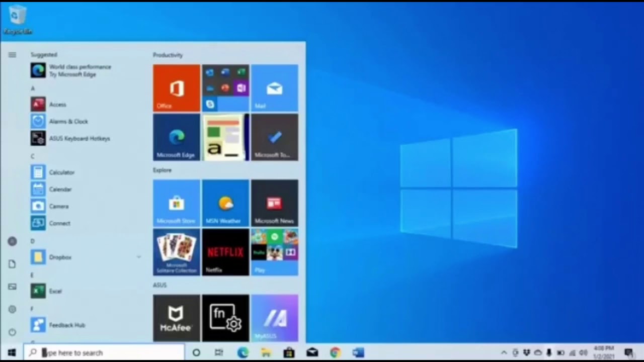
Task: Open Task View on taskbar
Action: click(219, 352)
